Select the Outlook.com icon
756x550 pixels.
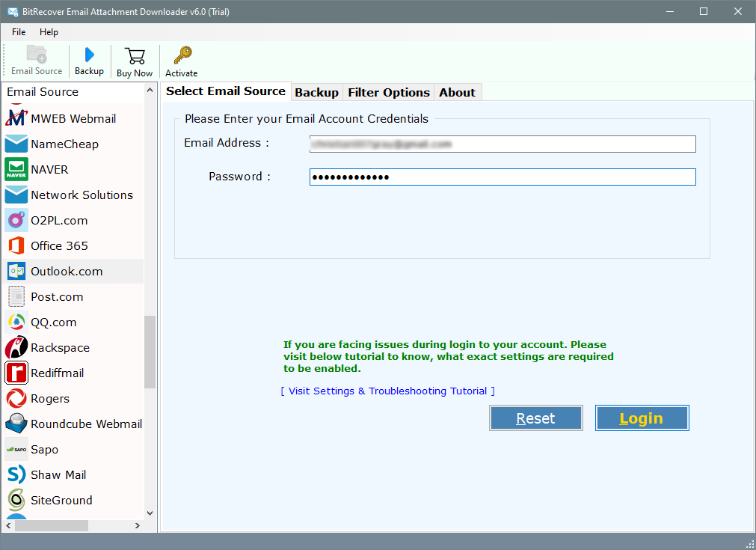[x=16, y=271]
